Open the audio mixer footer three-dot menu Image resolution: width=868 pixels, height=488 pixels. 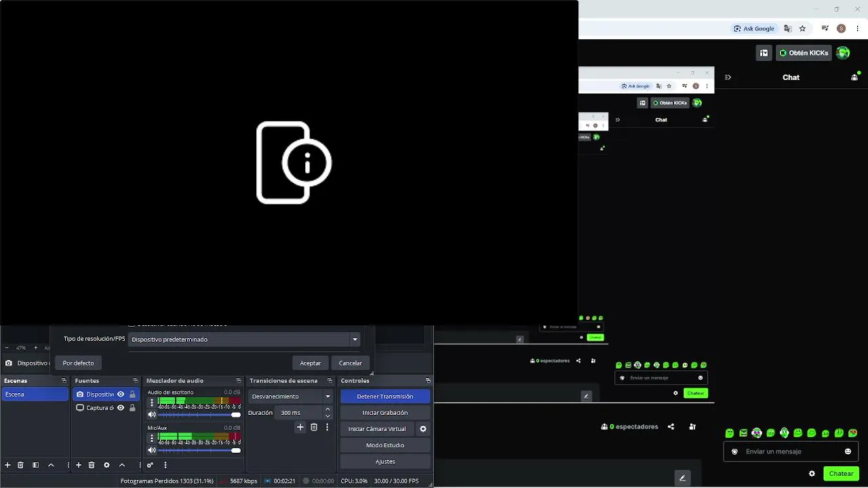click(165, 465)
